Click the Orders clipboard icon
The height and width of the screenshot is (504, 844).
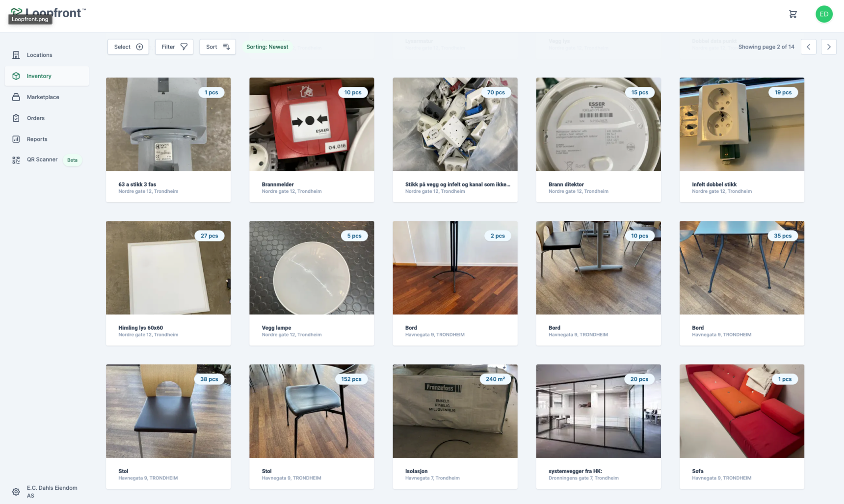click(16, 118)
